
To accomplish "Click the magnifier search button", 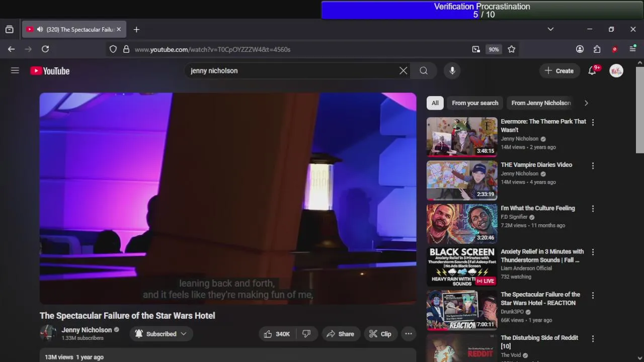I will coord(424,71).
